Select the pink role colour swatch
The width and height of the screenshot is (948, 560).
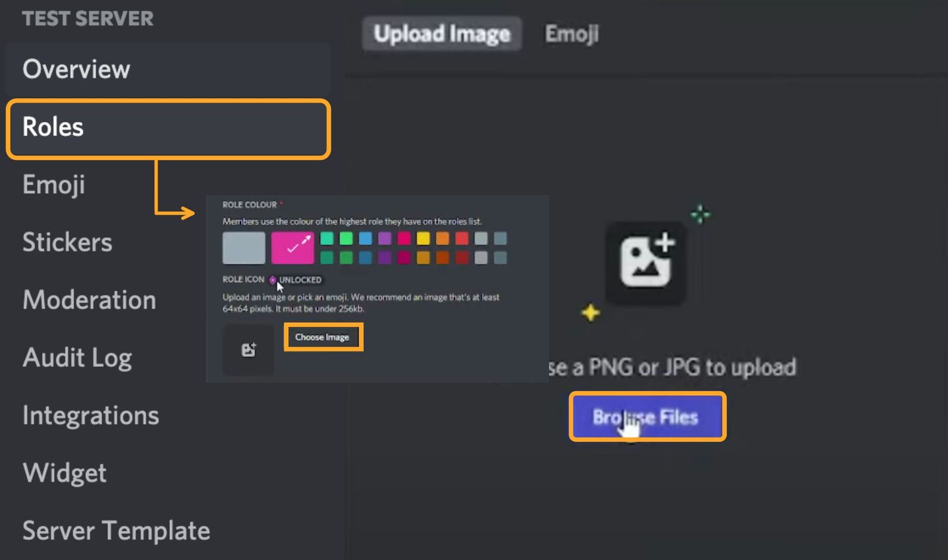293,247
